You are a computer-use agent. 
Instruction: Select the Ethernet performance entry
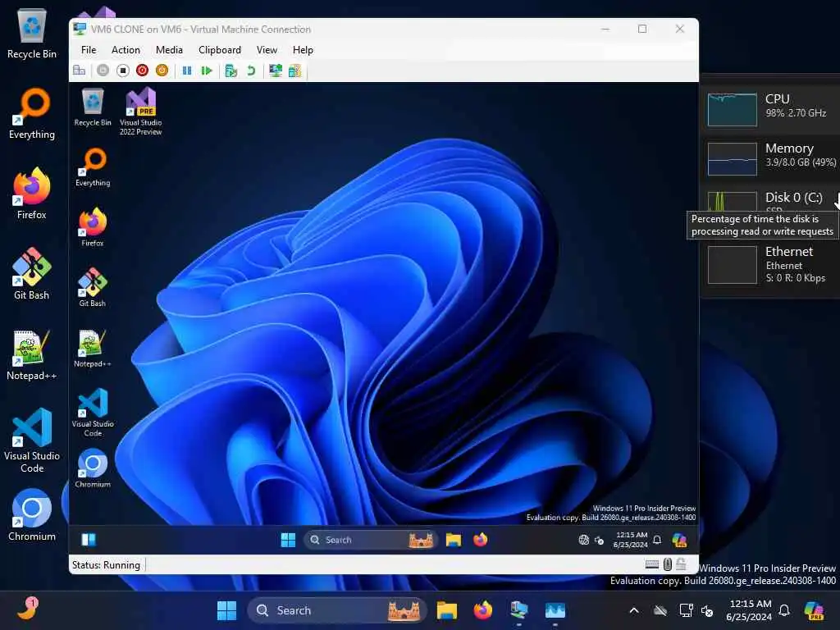(771, 265)
